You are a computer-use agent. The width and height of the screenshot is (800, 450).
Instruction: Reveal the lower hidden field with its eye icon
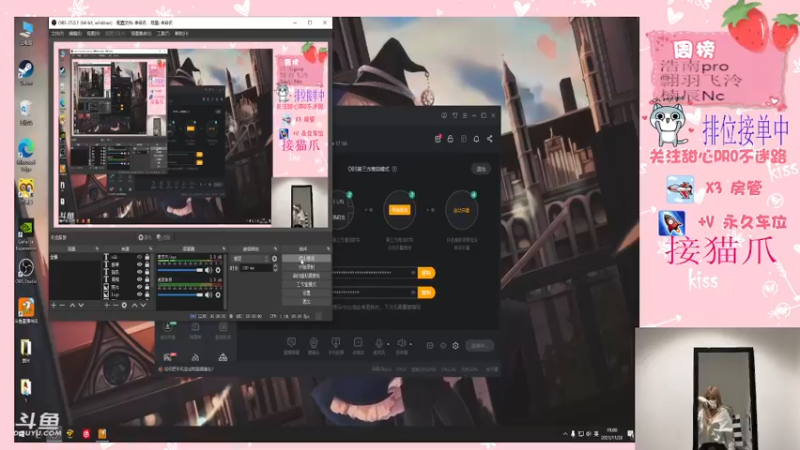click(x=413, y=292)
